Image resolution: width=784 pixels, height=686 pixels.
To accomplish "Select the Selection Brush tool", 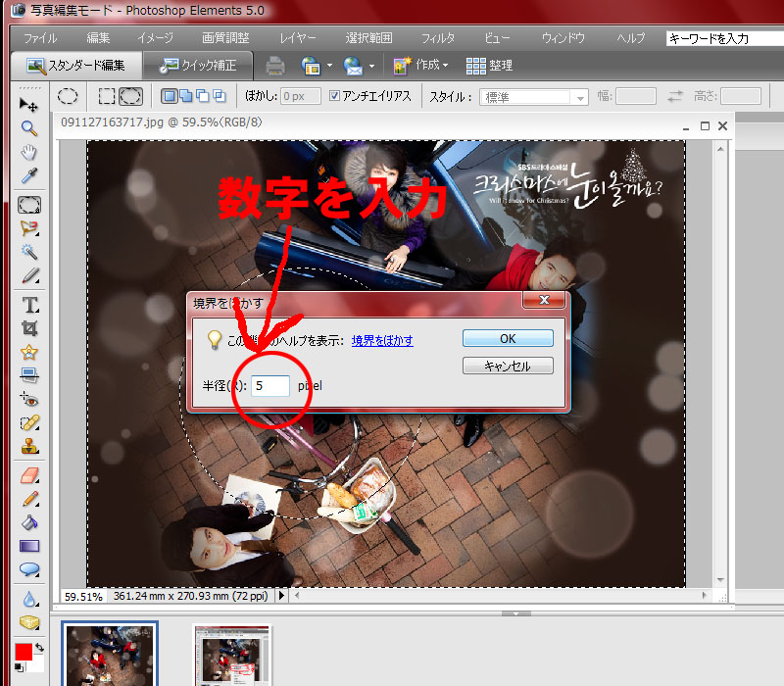I will [29, 275].
